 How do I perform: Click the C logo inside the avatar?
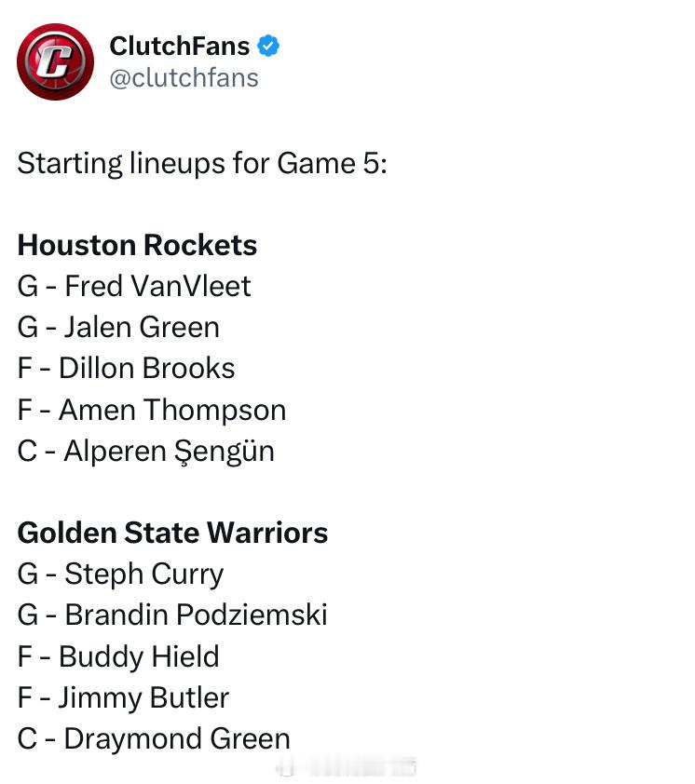pos(55,61)
